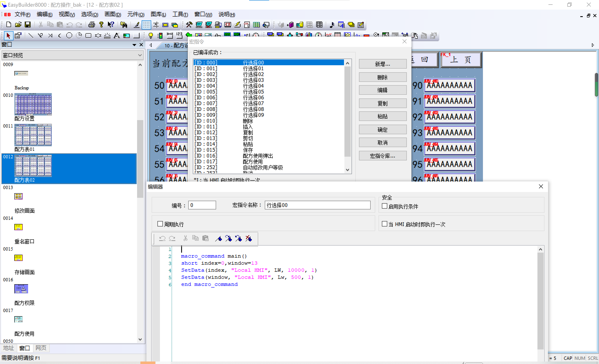
Task: Select the 0010 配方设置 window thumbnail
Action: [33, 105]
